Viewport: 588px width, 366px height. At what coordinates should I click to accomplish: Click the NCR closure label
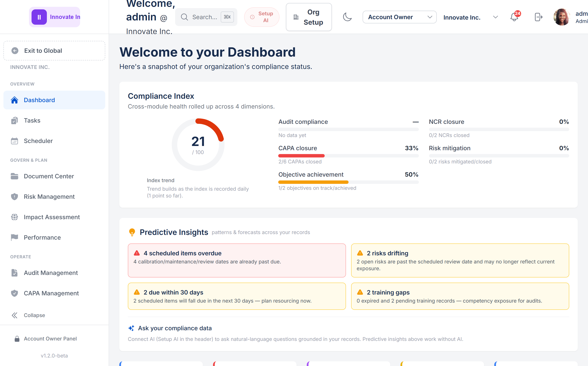coord(447,122)
